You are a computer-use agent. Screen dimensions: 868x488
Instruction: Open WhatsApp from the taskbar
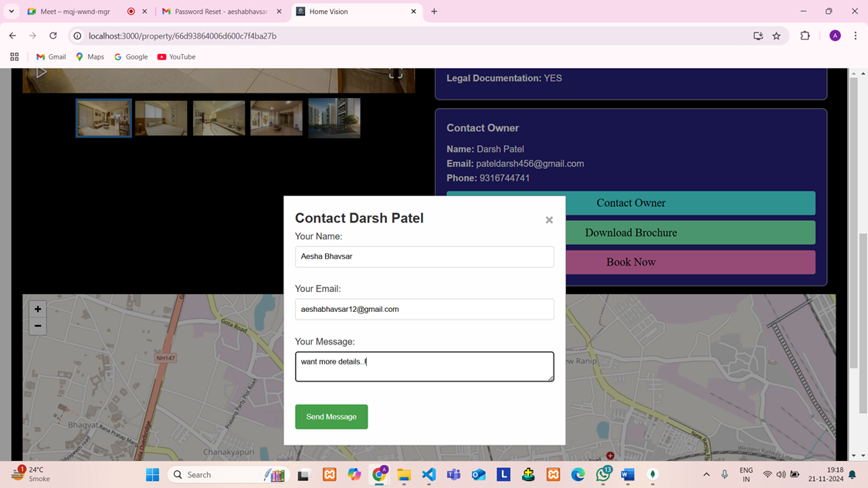(602, 474)
